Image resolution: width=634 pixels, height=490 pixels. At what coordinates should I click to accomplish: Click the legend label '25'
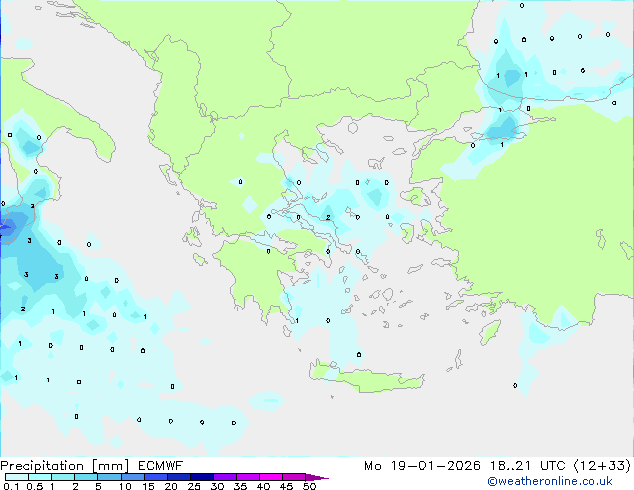click(194, 486)
